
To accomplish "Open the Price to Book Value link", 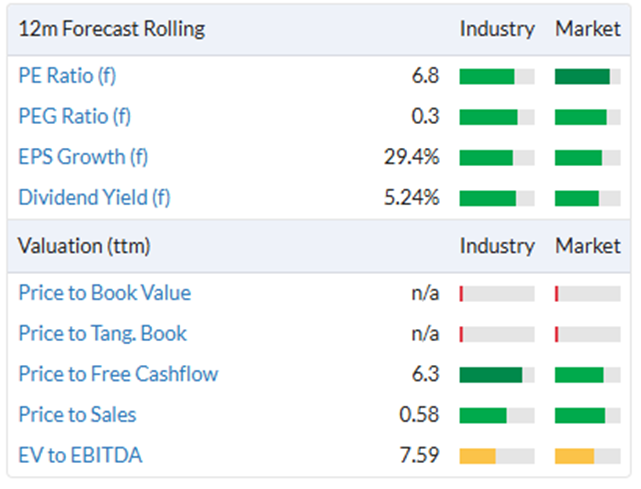I will click(x=105, y=293).
